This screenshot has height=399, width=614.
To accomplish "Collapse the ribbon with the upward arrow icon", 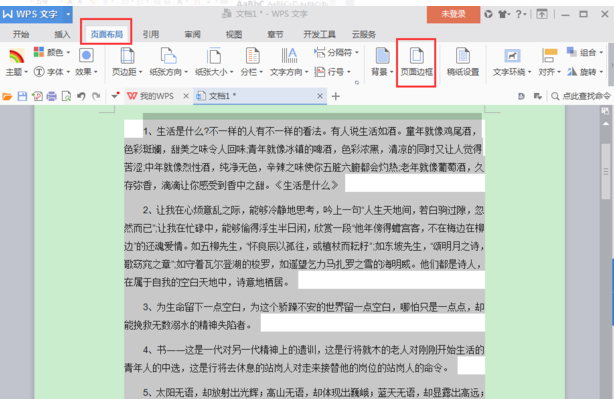I will click(x=542, y=14).
